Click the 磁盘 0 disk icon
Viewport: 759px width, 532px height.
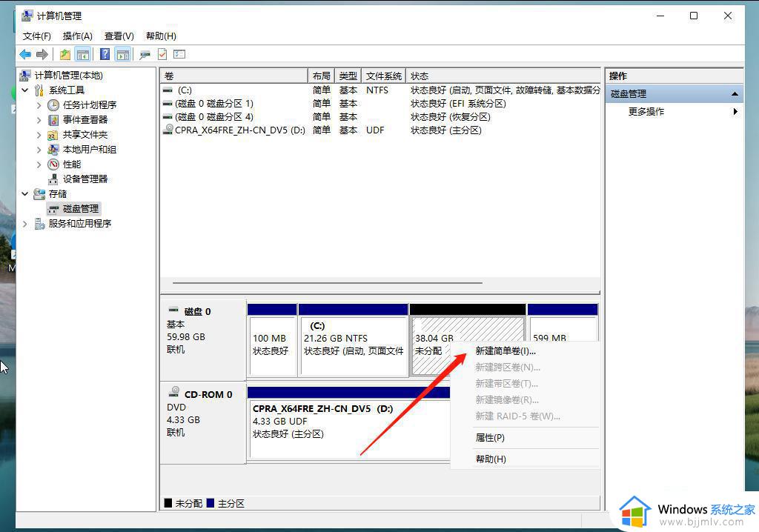[173, 309]
